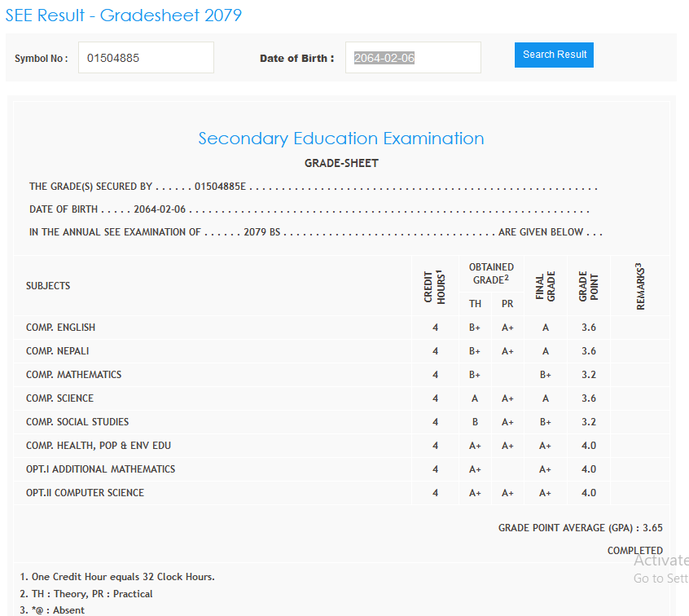Image resolution: width=689 pixels, height=616 pixels.
Task: Focus the Symbol No input field
Action: (146, 58)
